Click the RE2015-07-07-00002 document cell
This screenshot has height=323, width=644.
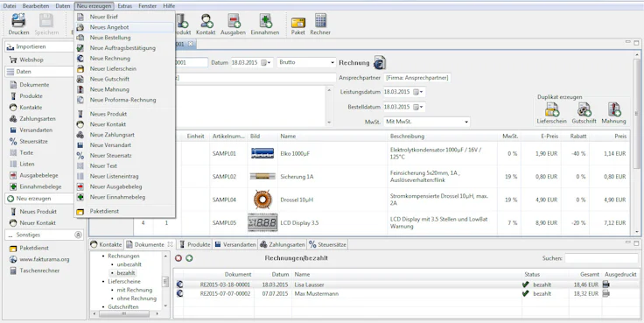pos(225,294)
